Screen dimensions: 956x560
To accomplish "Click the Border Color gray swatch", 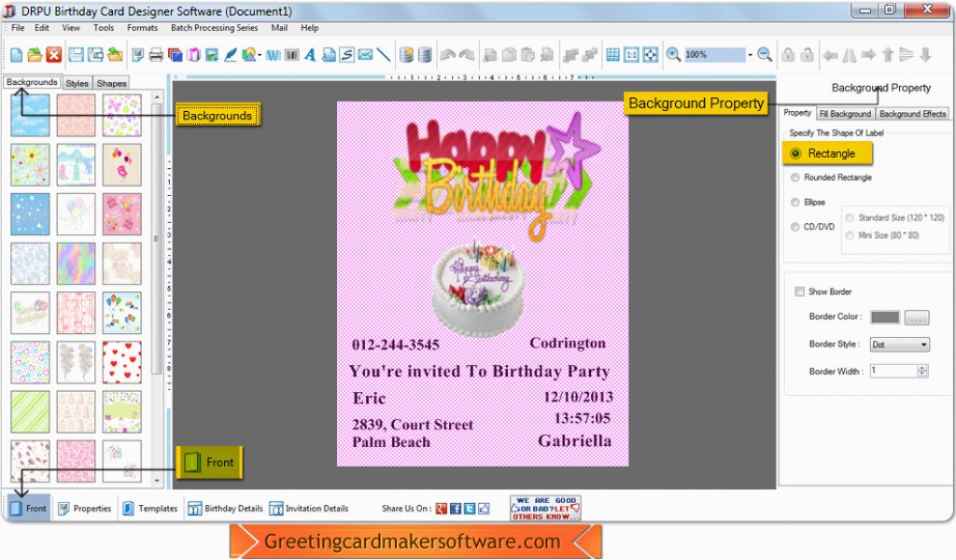I will [x=885, y=316].
